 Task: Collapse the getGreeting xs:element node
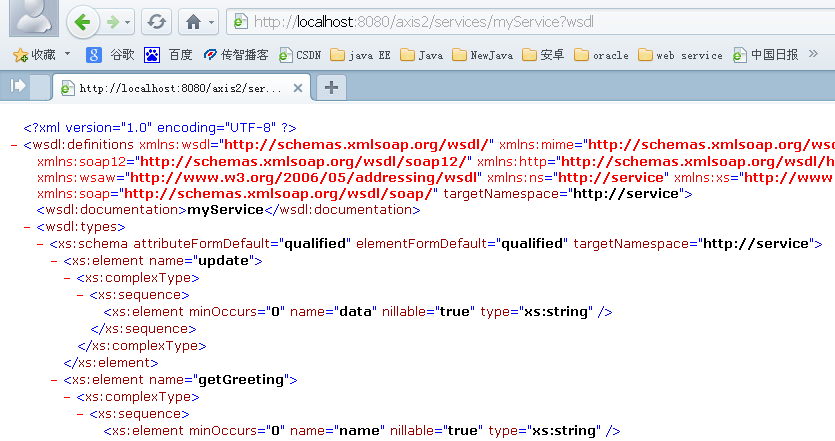[53, 380]
